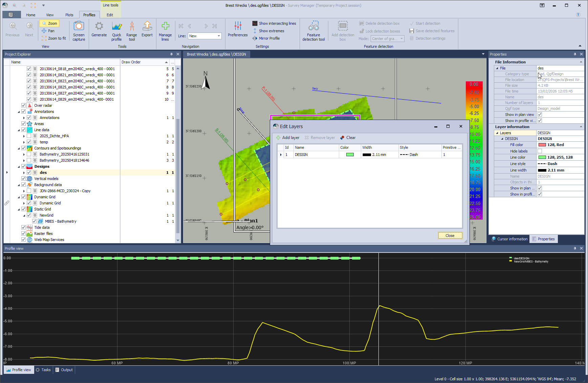
Task: Toggle the Hide labels checkbox
Action: pos(540,151)
